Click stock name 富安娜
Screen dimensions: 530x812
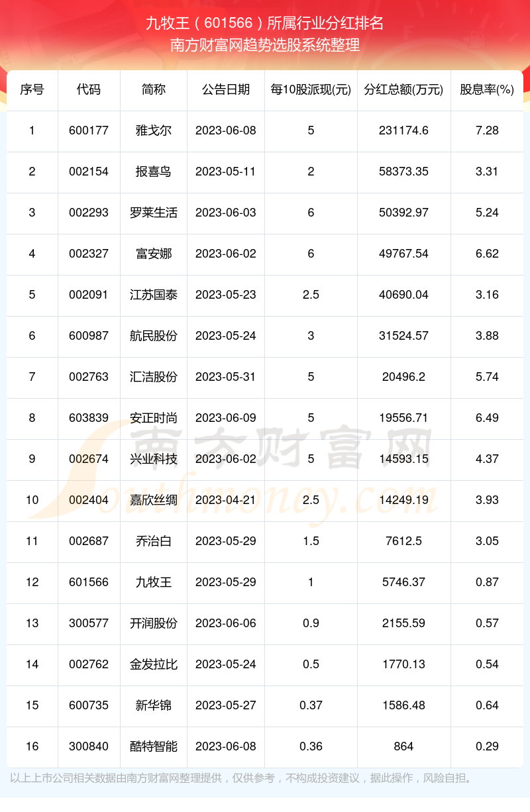click(x=154, y=254)
